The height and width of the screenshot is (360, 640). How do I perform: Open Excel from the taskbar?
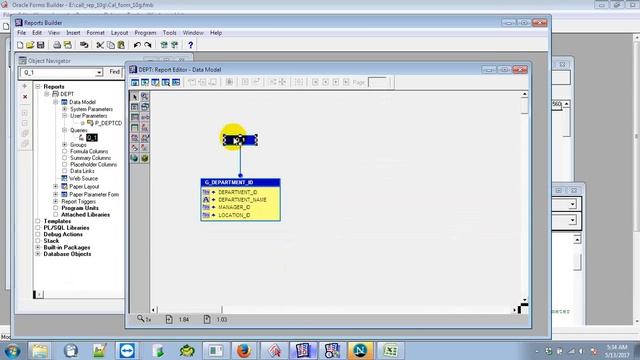point(390,351)
